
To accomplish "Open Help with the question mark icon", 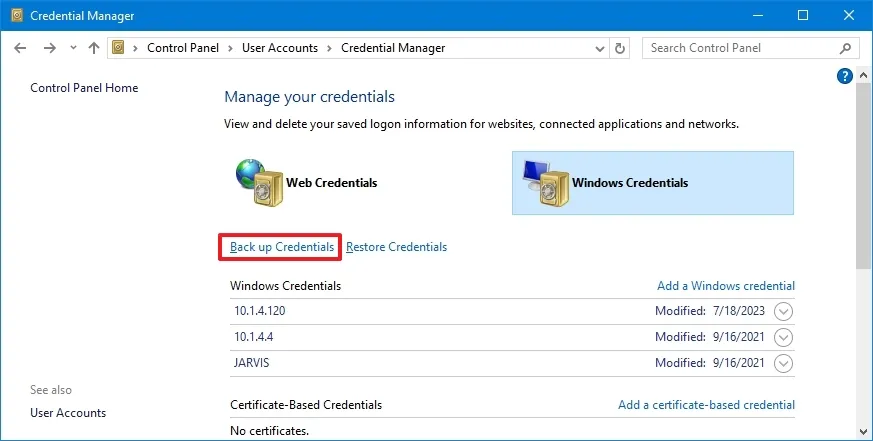I will point(845,76).
